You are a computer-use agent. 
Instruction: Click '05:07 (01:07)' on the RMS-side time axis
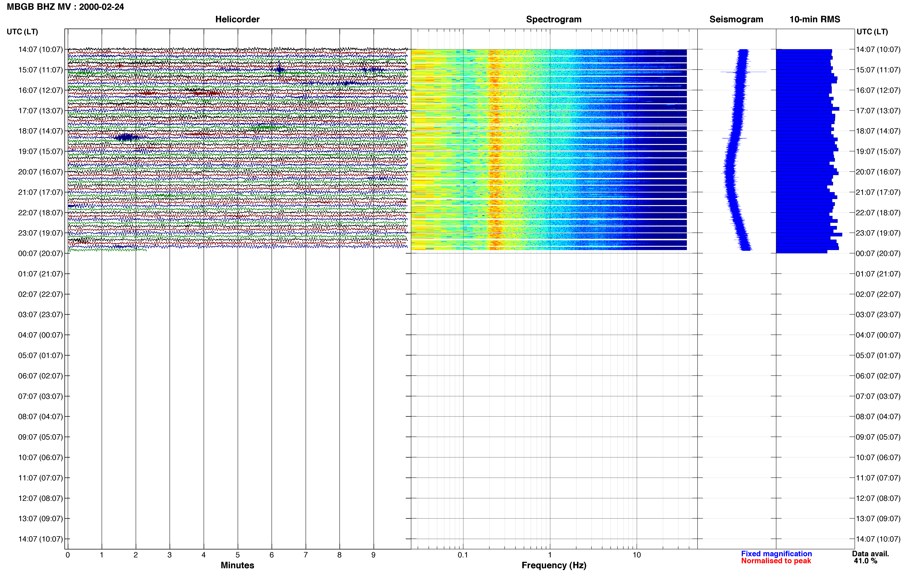pyautogui.click(x=878, y=356)
